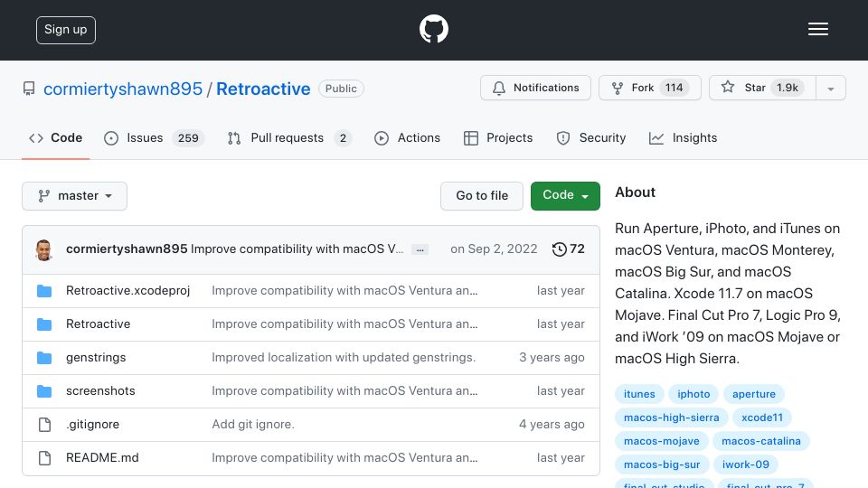Fork the repository
Image resolution: width=868 pixels, height=488 pixels.
pyautogui.click(x=650, y=88)
